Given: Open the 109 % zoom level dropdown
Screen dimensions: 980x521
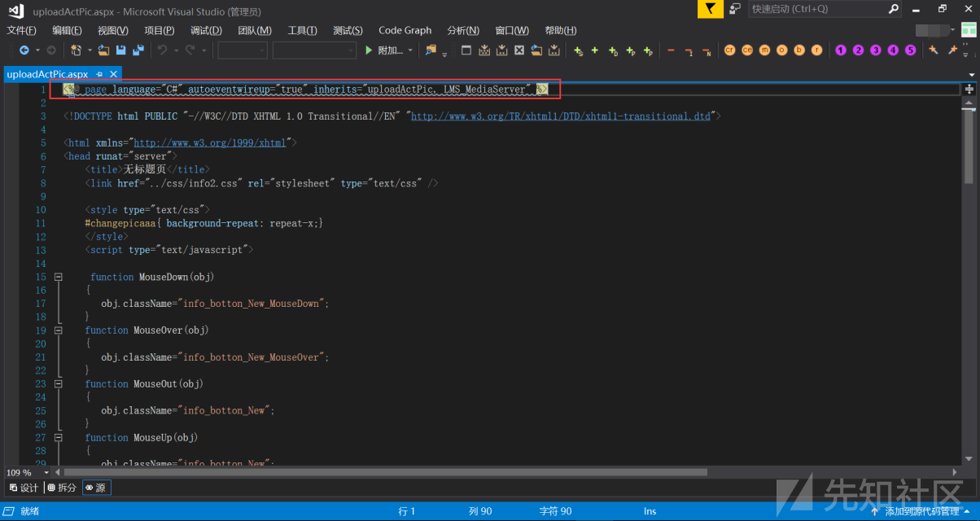Looking at the screenshot, I should click(46, 472).
